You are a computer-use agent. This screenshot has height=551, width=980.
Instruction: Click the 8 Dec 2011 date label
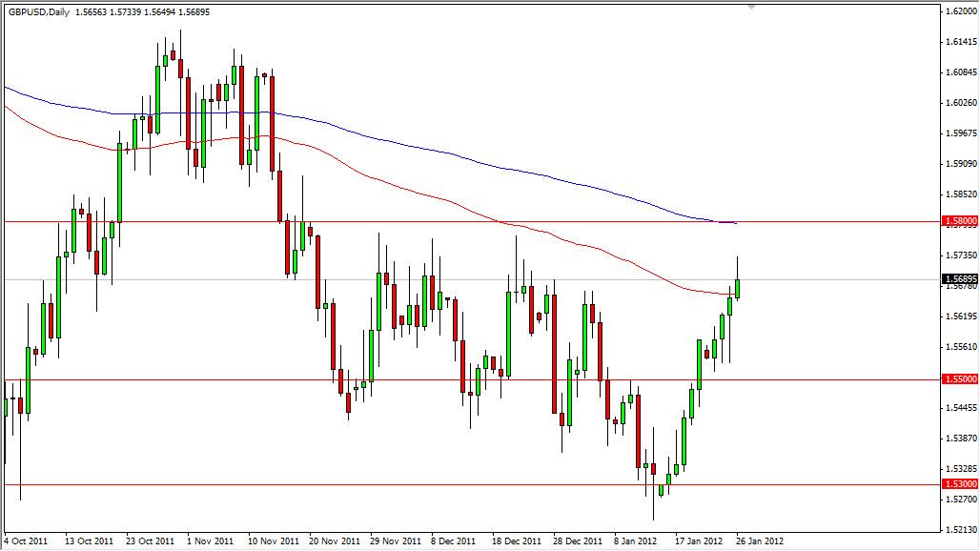pyautogui.click(x=453, y=541)
